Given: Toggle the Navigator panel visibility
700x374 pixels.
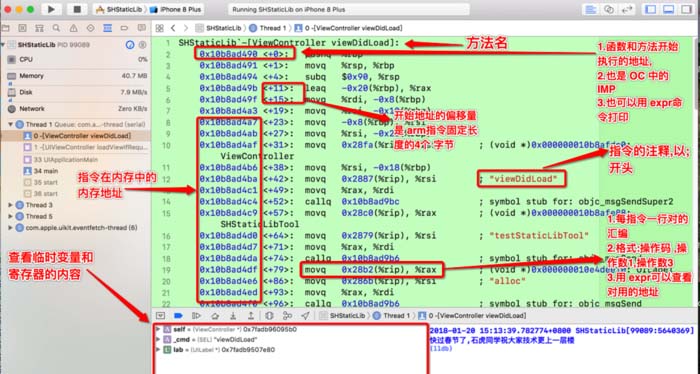Looking at the screenshot, I should tap(651, 9).
